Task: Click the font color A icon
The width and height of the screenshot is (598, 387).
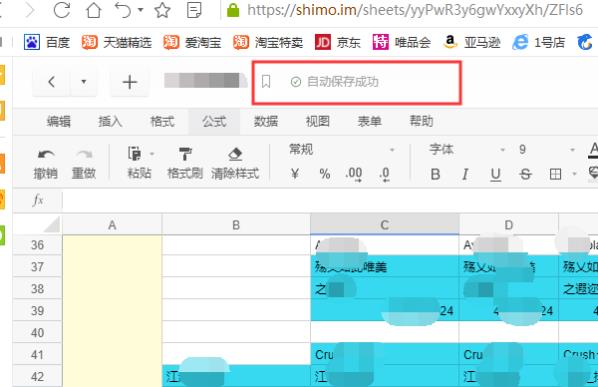Action: [x=593, y=150]
